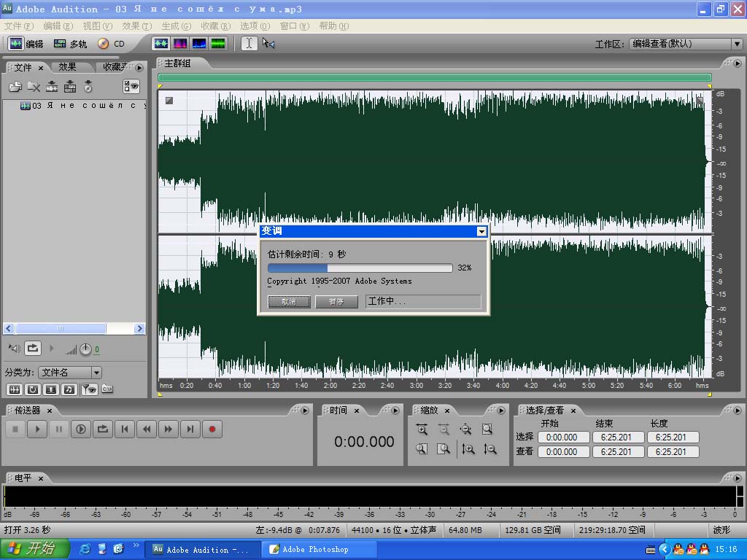Open the 文件(F) menu
747x560 pixels.
coord(19,26)
